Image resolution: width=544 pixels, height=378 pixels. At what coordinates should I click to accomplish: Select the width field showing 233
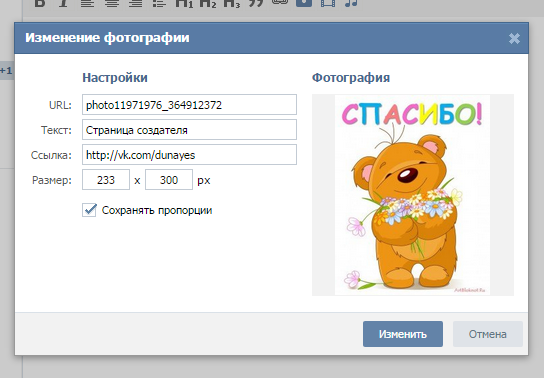(106, 180)
